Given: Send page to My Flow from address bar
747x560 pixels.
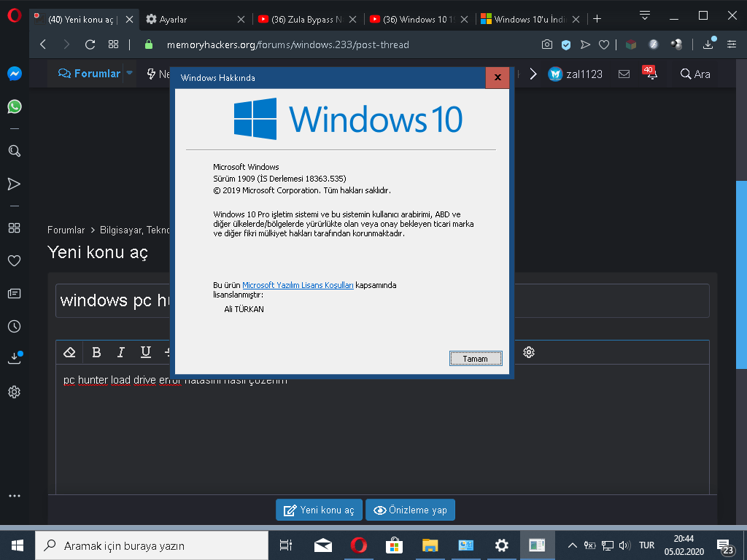Looking at the screenshot, I should click(585, 44).
